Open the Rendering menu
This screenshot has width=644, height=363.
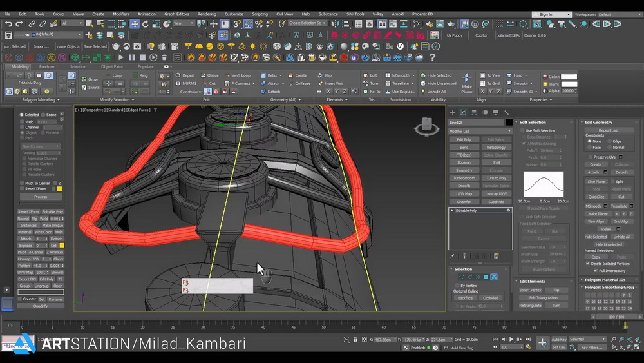207,14
